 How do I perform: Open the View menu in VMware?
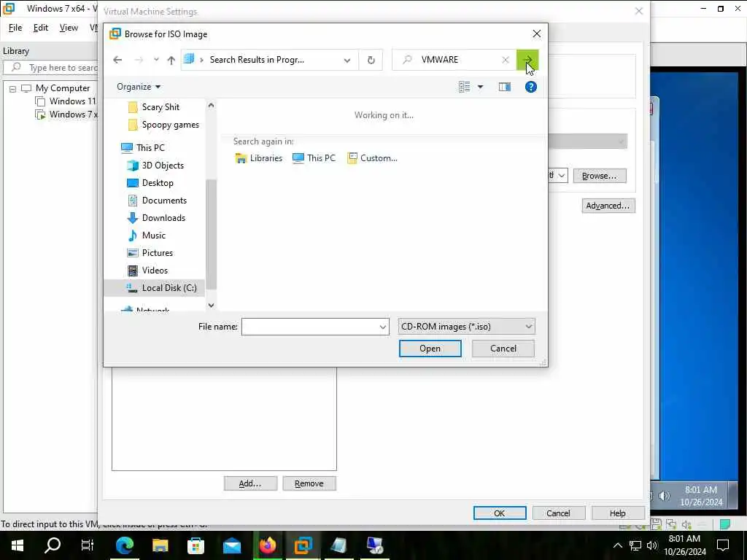[69, 28]
